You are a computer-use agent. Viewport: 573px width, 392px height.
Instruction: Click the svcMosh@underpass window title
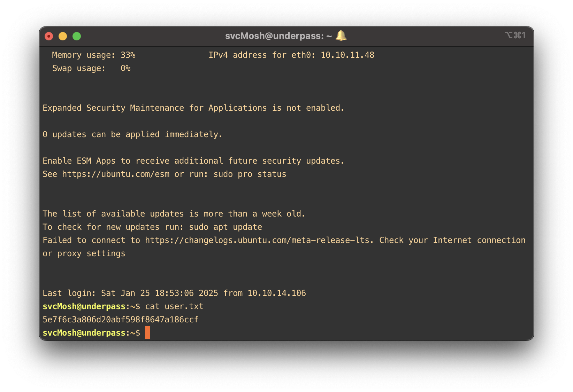(x=278, y=36)
